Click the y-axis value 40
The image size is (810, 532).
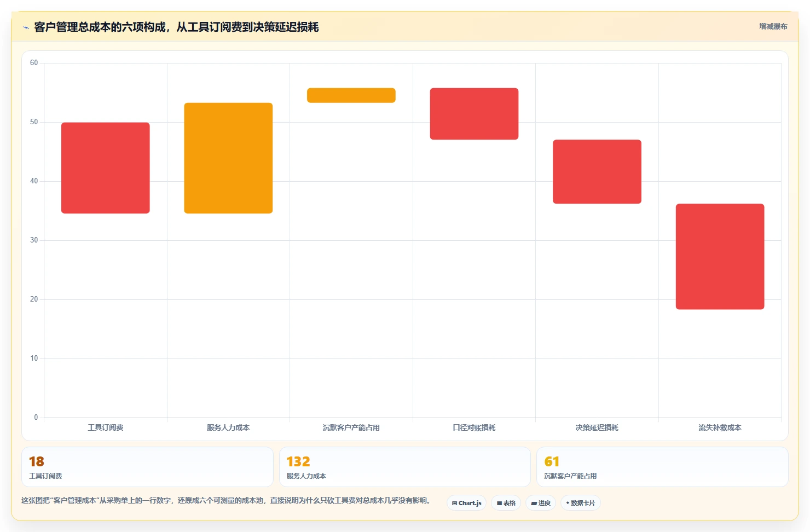[34, 181]
